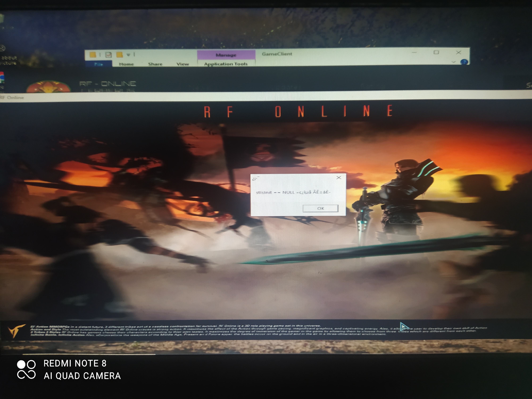Select the purple Manage contextual tab
532x399 pixels.
coord(226,55)
